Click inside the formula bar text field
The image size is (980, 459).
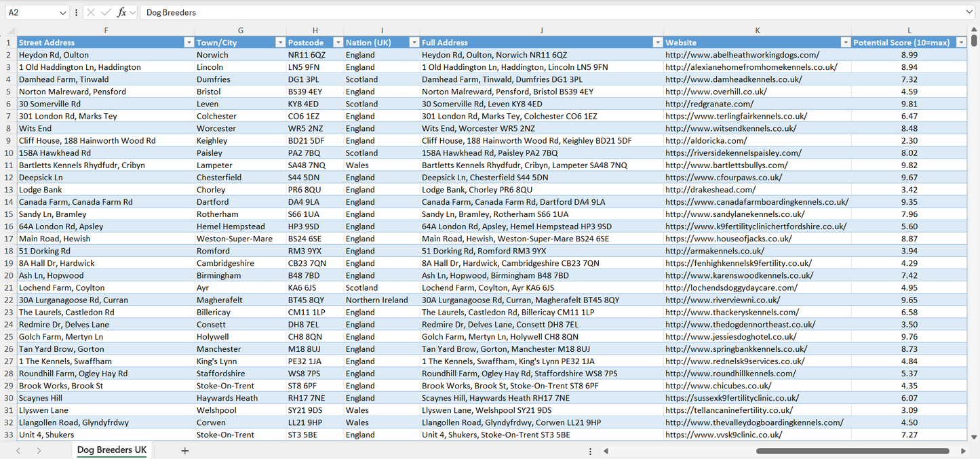[x=543, y=12]
